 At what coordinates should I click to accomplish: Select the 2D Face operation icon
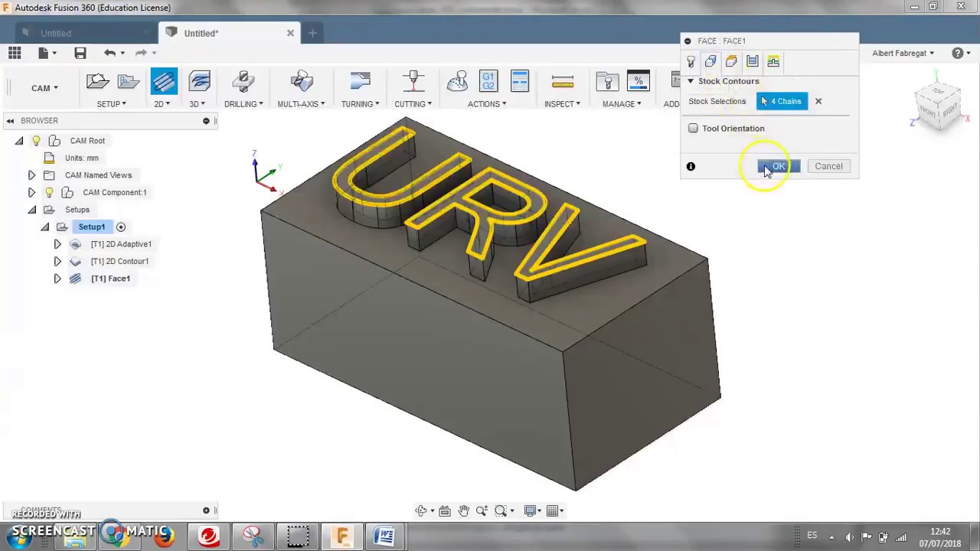[164, 82]
